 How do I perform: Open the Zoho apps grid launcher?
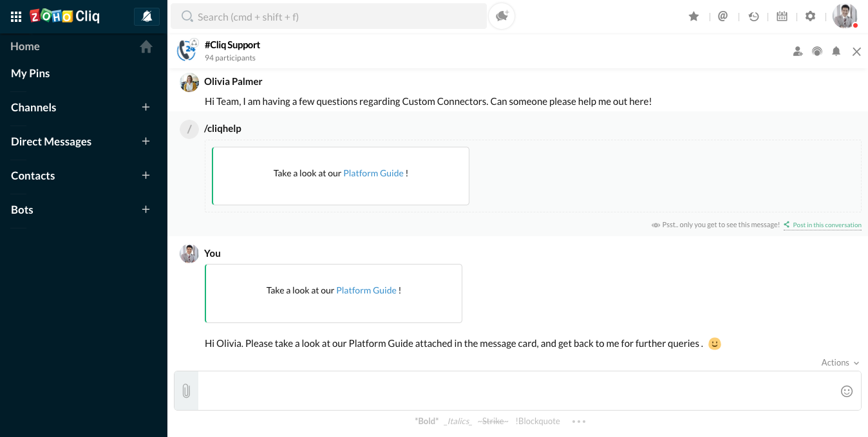pos(17,17)
